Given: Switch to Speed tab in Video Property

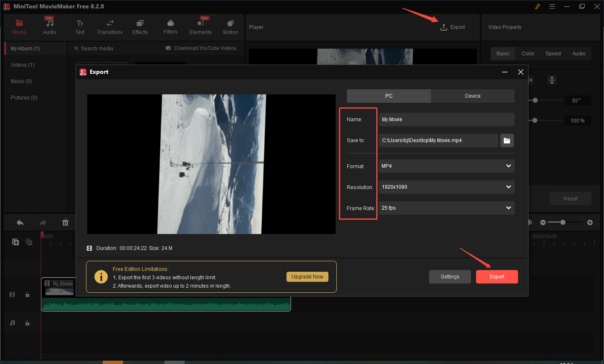Looking at the screenshot, I should pyautogui.click(x=553, y=54).
